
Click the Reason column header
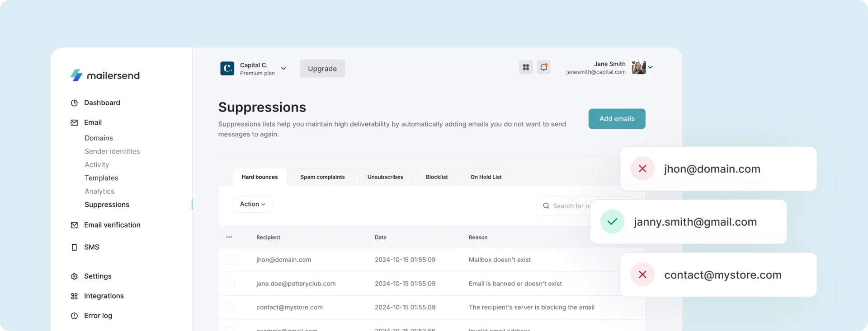[478, 238]
